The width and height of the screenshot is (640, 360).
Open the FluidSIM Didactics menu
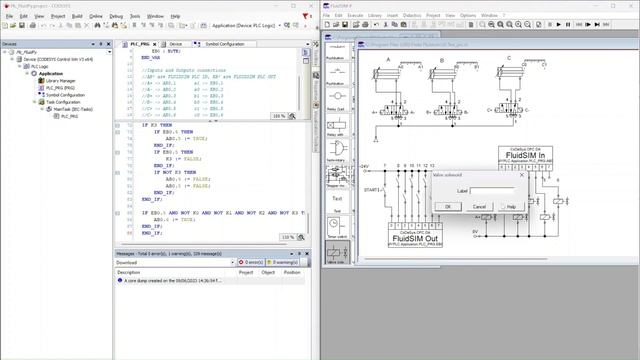(412, 16)
